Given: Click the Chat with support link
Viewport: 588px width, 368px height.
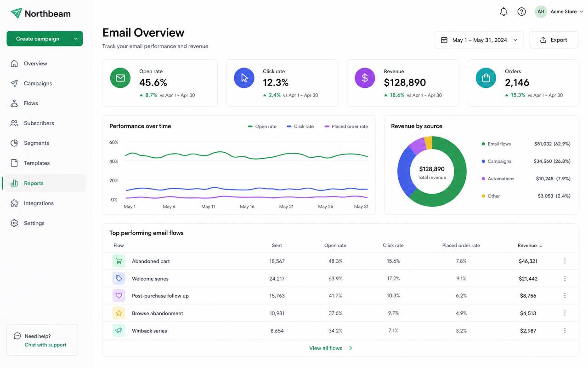Looking at the screenshot, I should tap(45, 345).
